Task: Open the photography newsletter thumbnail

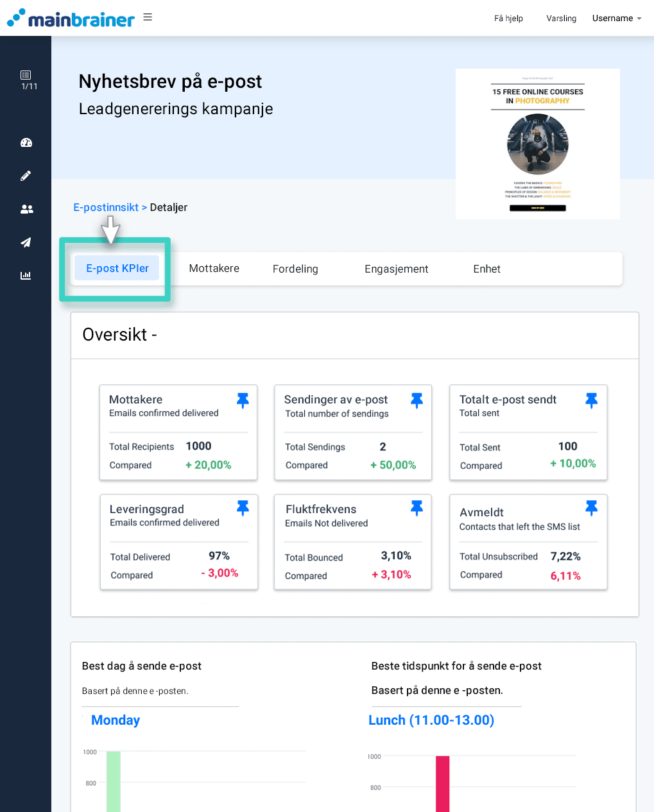Action: click(x=537, y=144)
